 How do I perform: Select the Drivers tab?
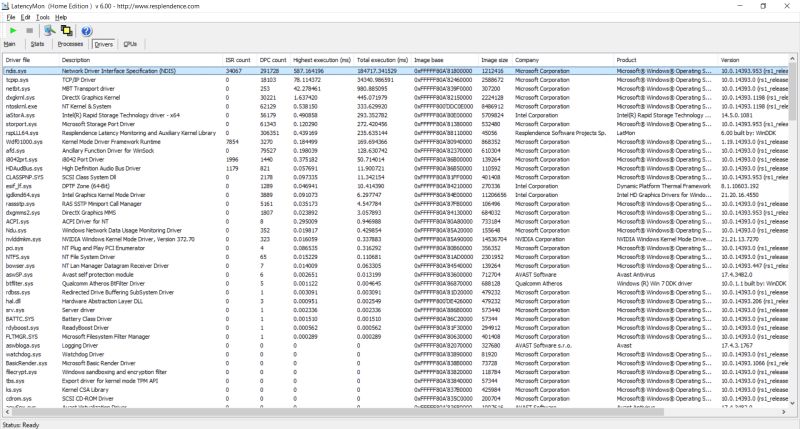click(104, 44)
